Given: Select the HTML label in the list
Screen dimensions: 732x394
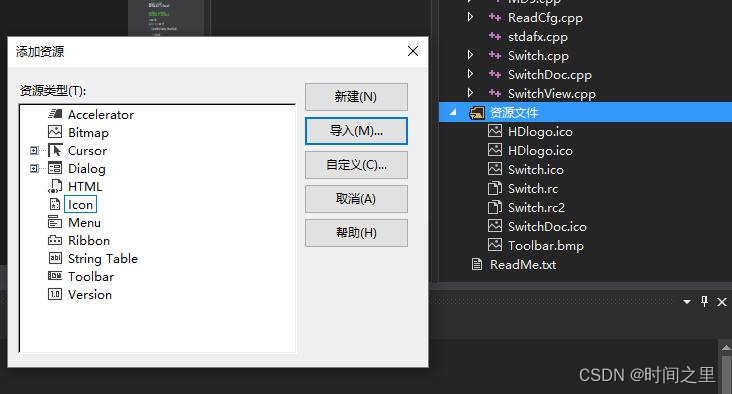Looking at the screenshot, I should (85, 187).
